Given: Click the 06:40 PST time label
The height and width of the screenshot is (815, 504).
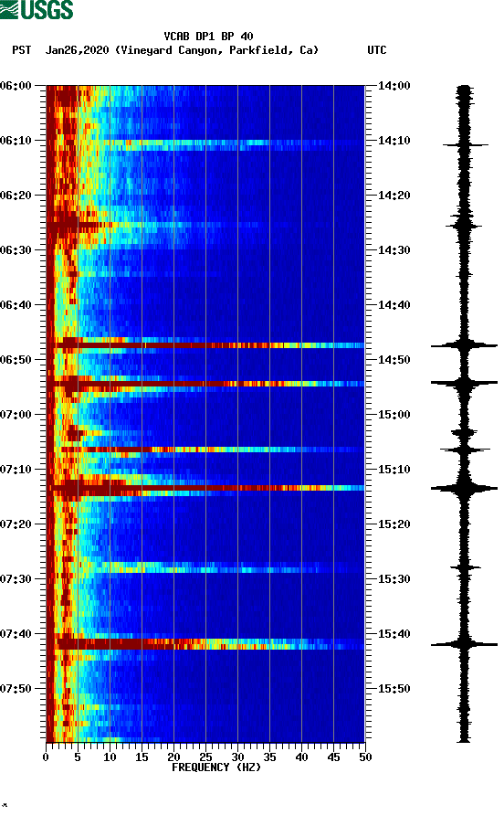Looking at the screenshot, I should click(x=16, y=305).
